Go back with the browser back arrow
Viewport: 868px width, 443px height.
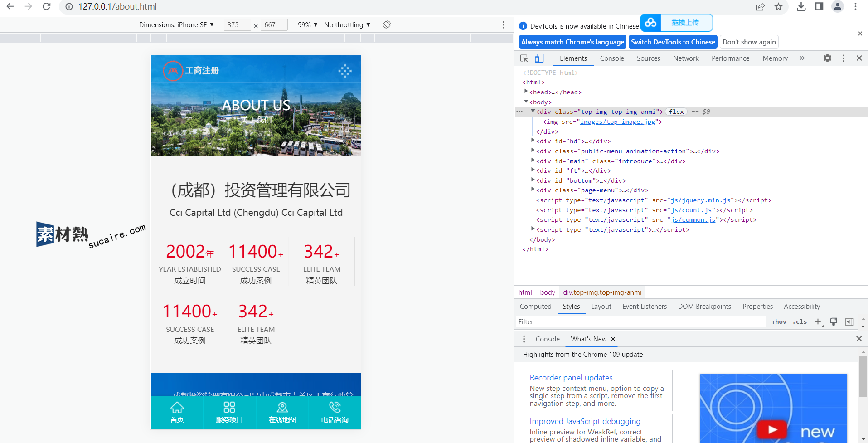click(x=10, y=6)
